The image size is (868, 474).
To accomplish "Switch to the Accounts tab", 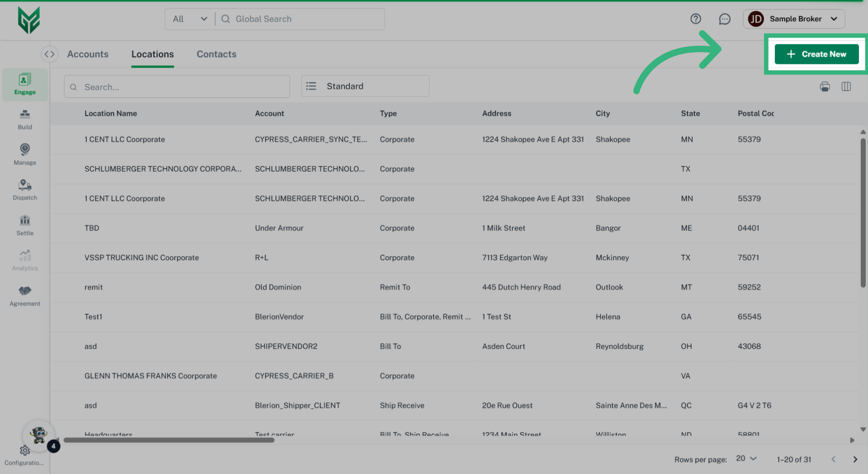I will [x=88, y=54].
